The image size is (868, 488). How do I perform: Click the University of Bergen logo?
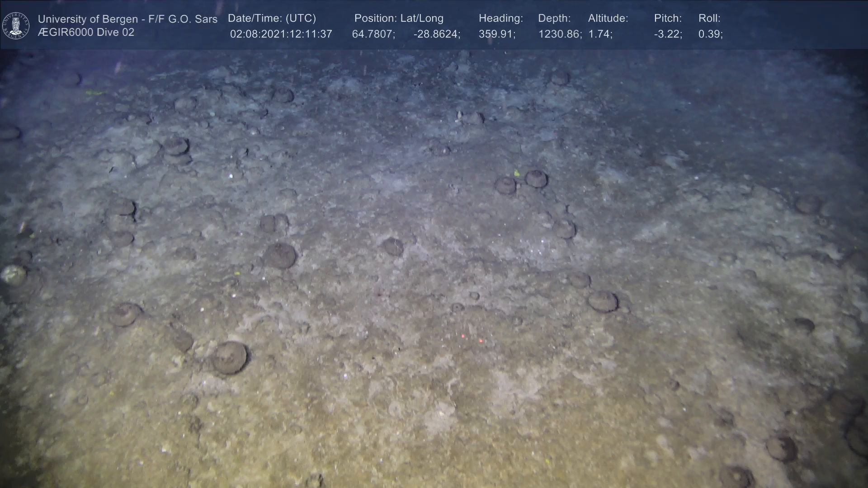point(16,25)
